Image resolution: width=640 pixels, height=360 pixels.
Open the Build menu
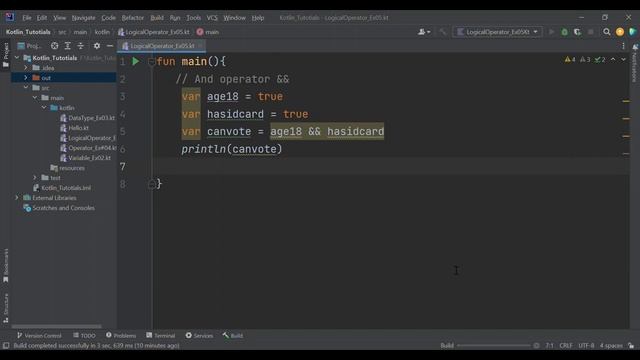point(157,18)
